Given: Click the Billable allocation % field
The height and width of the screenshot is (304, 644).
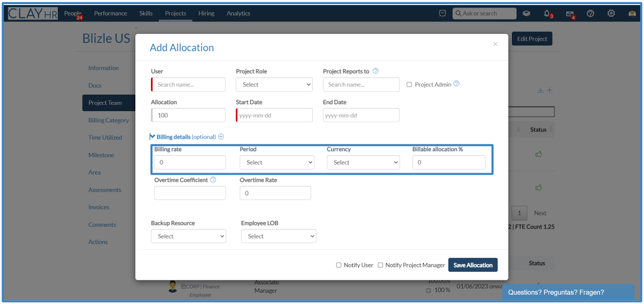Looking at the screenshot, I should 449,162.
